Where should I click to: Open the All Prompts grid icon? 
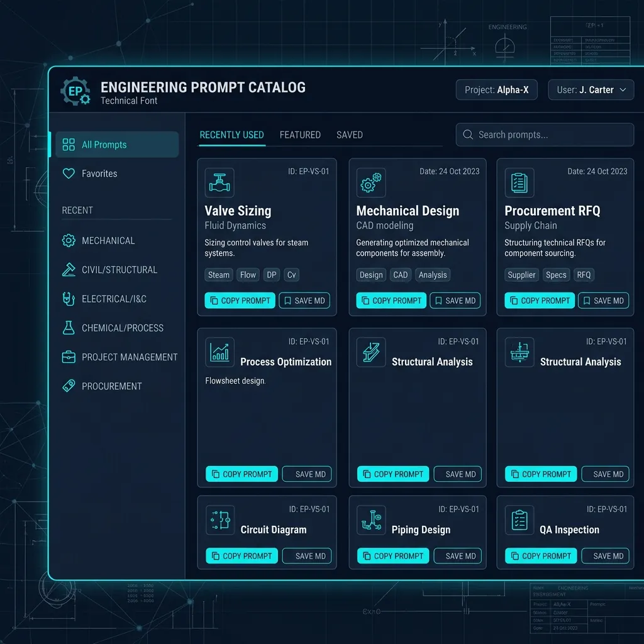coord(69,145)
